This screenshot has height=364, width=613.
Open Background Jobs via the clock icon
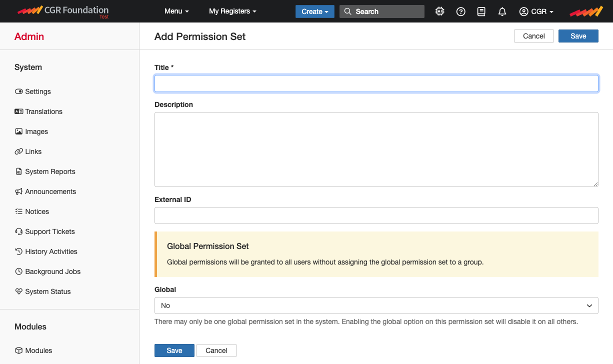tap(52, 271)
